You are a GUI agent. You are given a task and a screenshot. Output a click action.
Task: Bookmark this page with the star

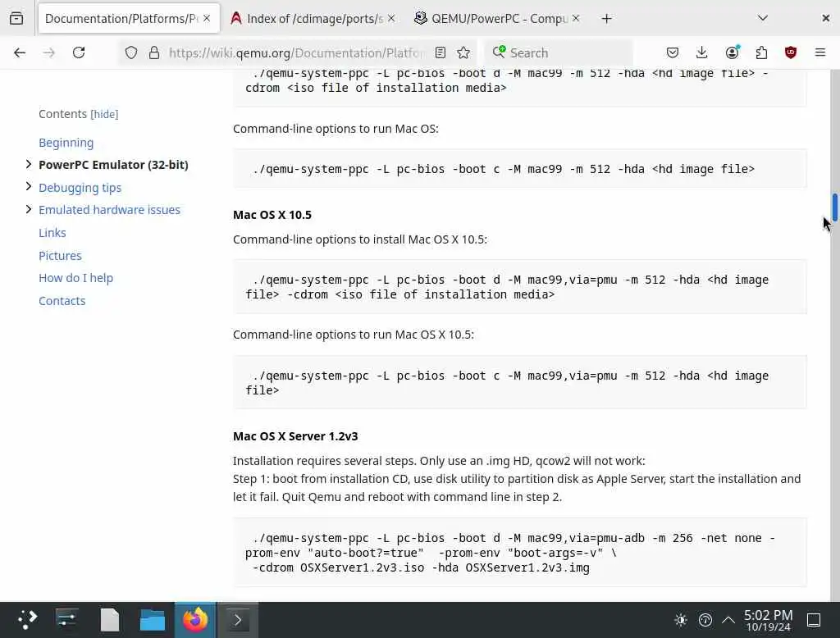click(x=463, y=52)
